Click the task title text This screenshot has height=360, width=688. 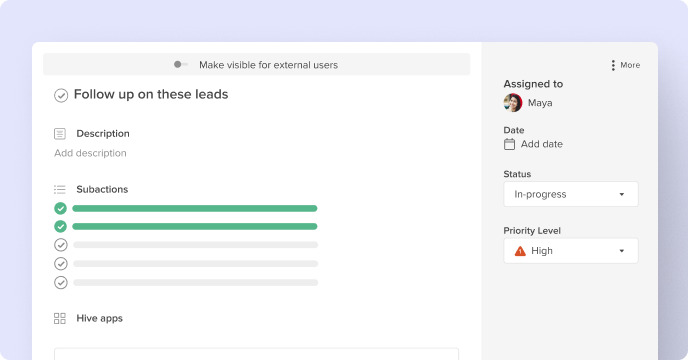tap(151, 94)
